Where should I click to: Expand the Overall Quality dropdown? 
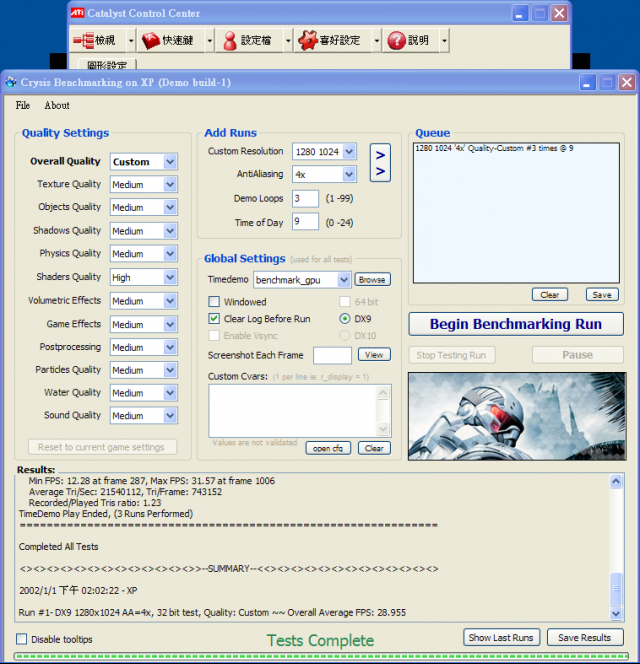(x=170, y=162)
